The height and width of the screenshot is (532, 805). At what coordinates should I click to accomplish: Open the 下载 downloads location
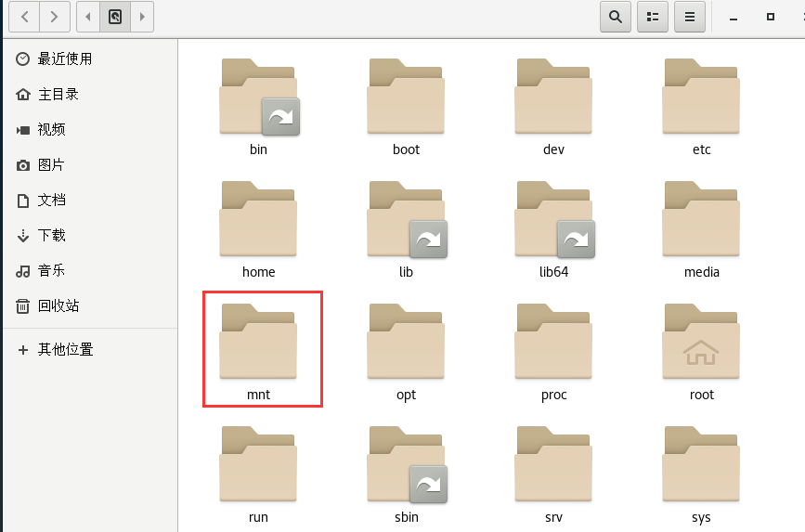tap(50, 235)
